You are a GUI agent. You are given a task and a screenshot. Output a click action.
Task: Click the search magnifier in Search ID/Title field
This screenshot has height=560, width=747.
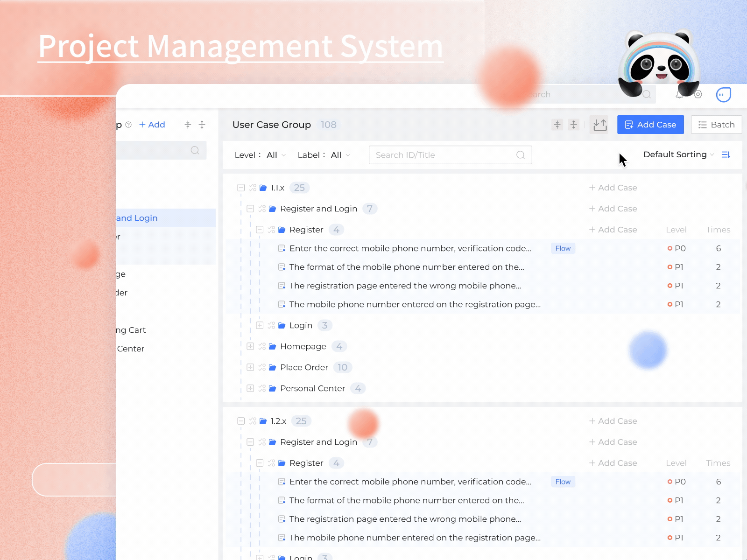coord(520,155)
